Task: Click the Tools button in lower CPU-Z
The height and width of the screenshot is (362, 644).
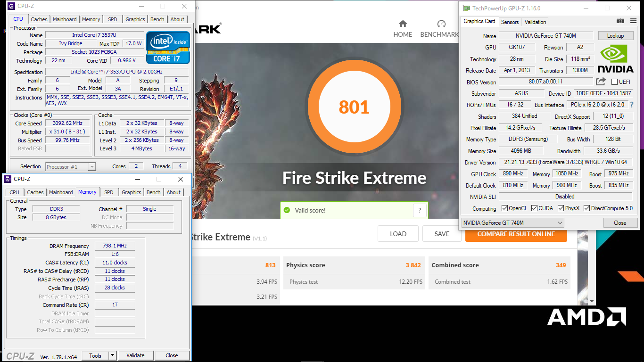Action: (95, 355)
